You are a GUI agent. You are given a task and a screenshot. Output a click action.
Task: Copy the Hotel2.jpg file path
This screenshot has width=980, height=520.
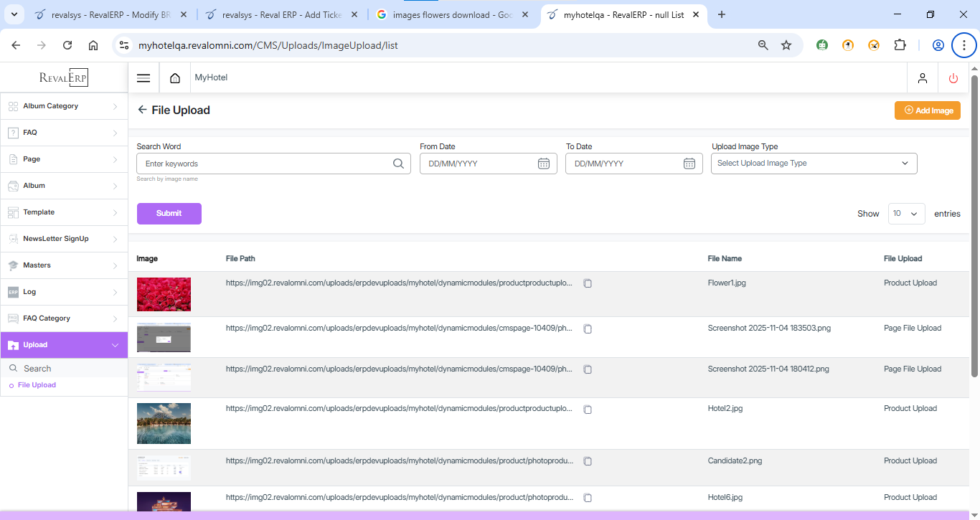[588, 409]
